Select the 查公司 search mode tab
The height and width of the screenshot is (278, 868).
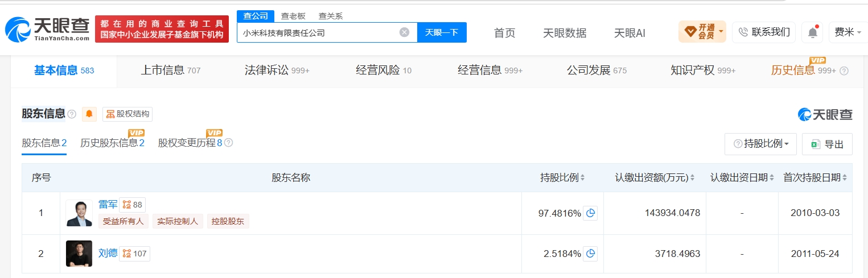256,16
